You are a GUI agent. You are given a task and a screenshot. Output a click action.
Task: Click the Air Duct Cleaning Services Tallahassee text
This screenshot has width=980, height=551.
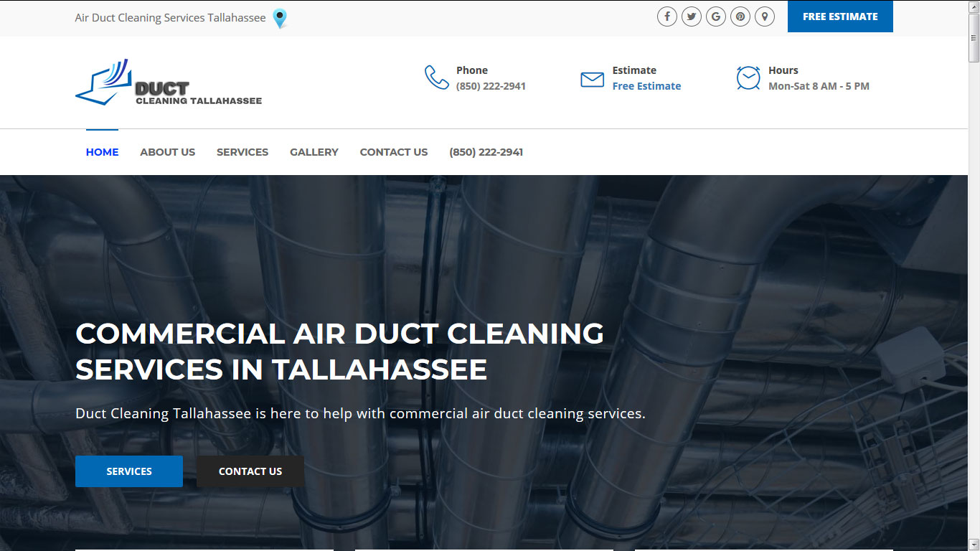[x=171, y=18]
